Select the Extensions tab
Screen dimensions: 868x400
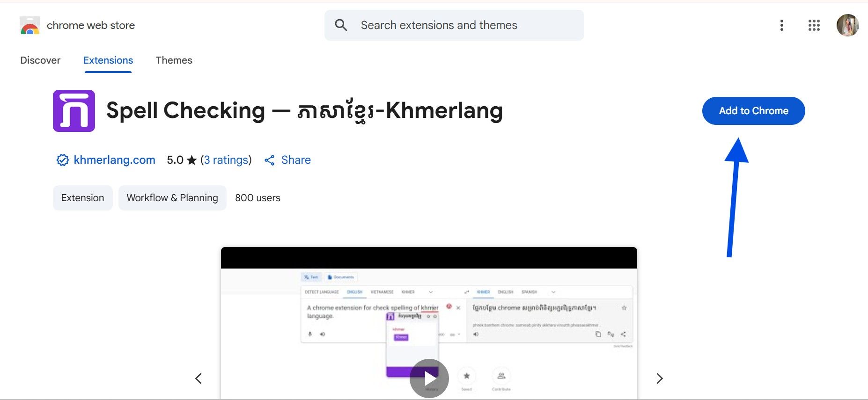(x=108, y=60)
